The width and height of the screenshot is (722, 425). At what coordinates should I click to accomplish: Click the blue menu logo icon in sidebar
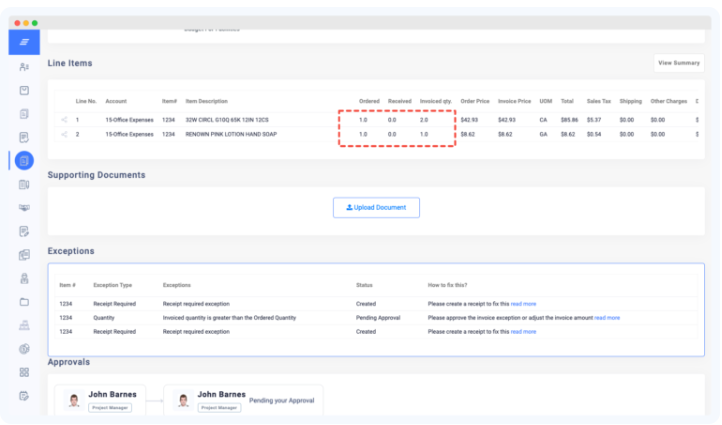(24, 42)
